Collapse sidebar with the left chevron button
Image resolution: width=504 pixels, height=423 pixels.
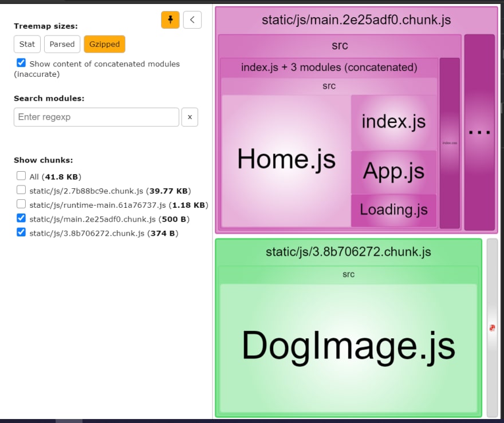[192, 19]
